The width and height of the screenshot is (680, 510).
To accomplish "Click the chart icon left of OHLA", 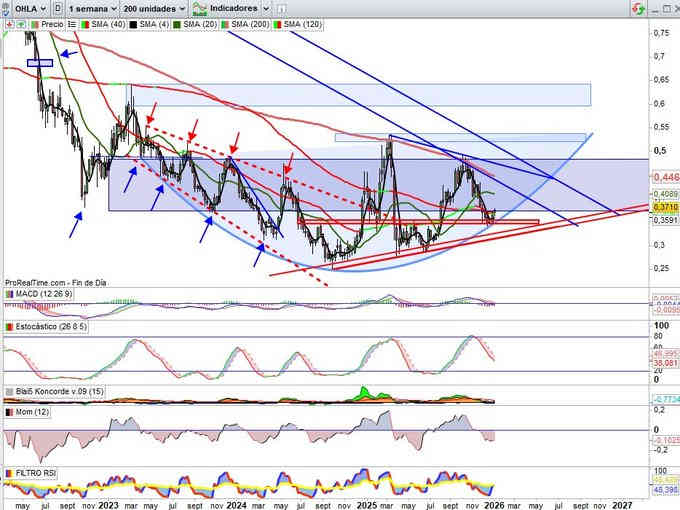I will tap(7, 7).
